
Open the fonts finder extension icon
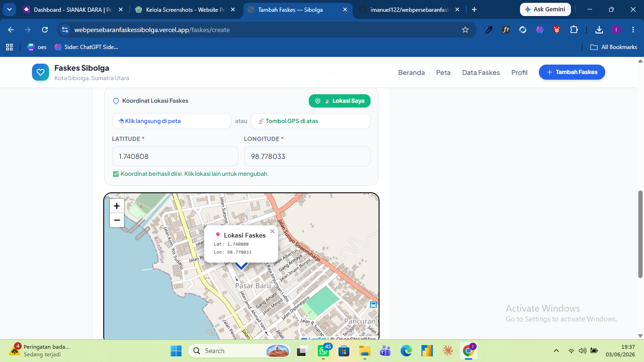click(506, 30)
